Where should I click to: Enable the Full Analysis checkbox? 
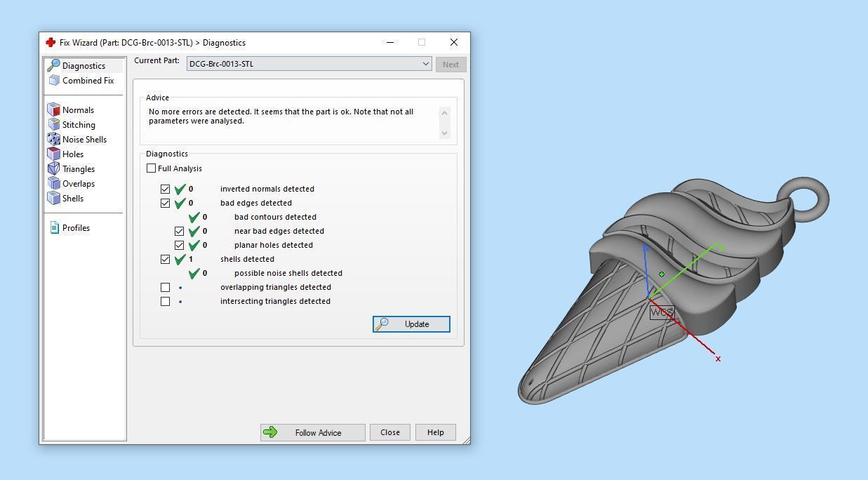click(x=151, y=168)
